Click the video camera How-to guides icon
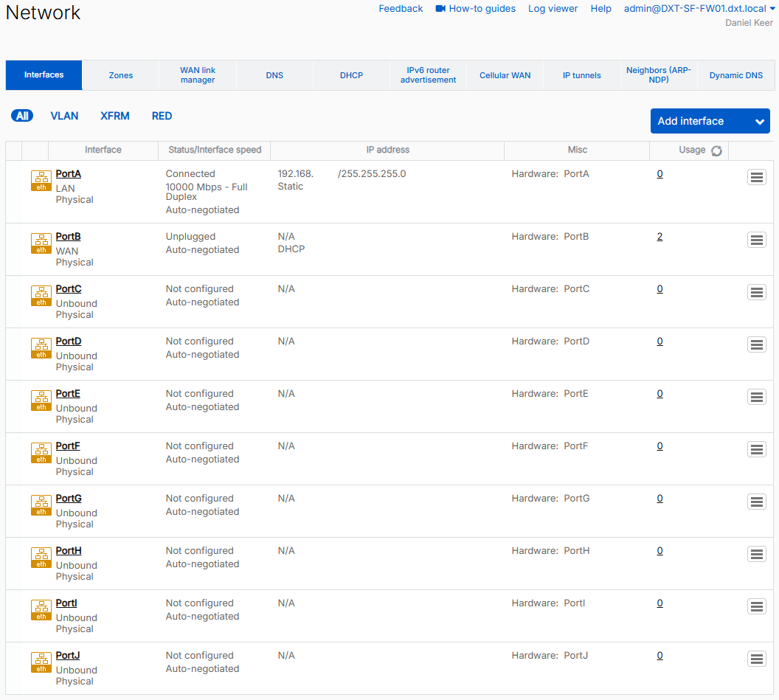This screenshot has height=700, width=779. click(x=441, y=9)
